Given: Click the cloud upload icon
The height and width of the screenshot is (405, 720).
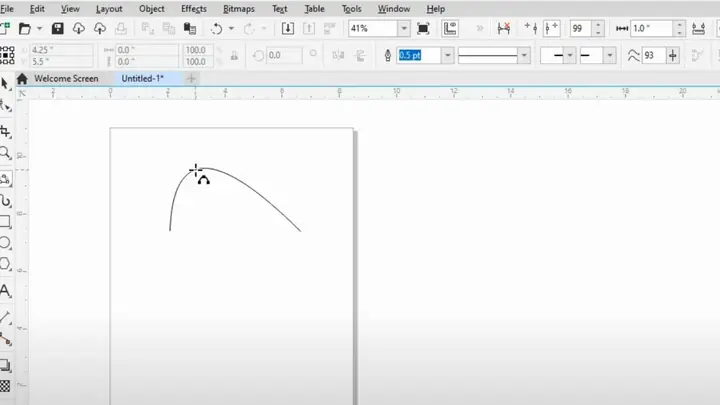Looking at the screenshot, I should point(100,28).
